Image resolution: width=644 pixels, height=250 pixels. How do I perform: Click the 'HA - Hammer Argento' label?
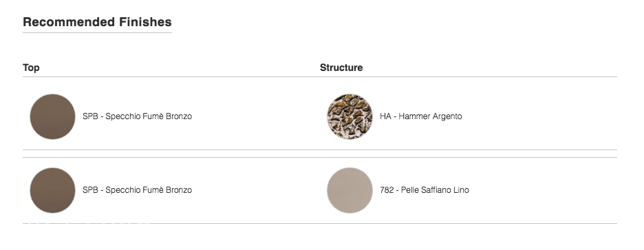click(x=421, y=116)
